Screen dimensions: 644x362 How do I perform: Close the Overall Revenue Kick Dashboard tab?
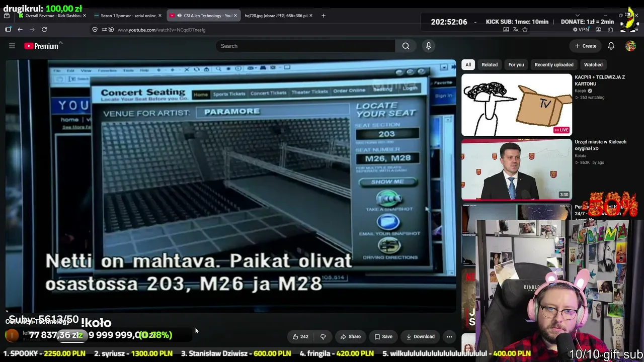pyautogui.click(x=84, y=16)
